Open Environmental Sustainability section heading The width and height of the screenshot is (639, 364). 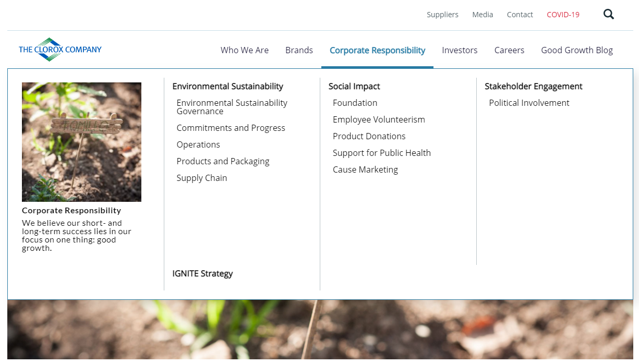coord(228,86)
